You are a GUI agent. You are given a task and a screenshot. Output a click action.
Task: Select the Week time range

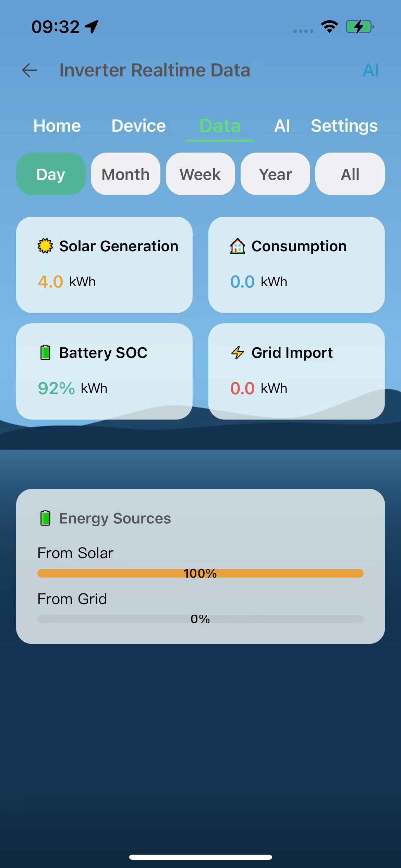[x=200, y=174]
